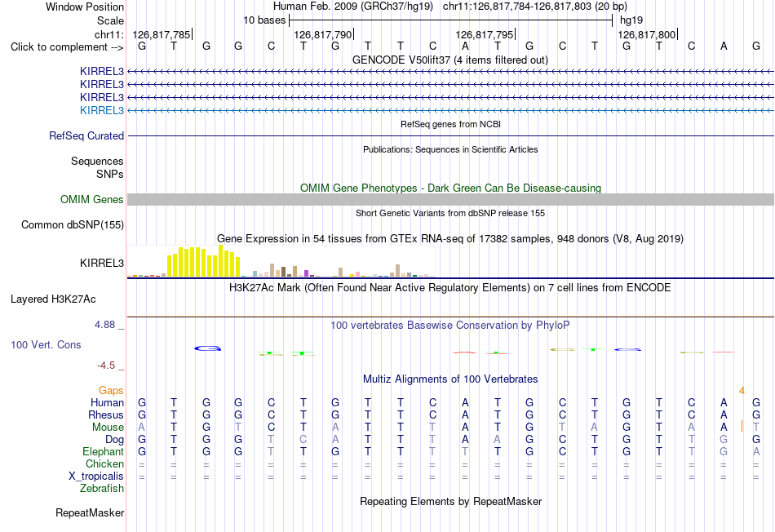Image resolution: width=775 pixels, height=532 pixels.
Task: Open the OMIM Gene Phenotypes track title
Action: point(450,188)
